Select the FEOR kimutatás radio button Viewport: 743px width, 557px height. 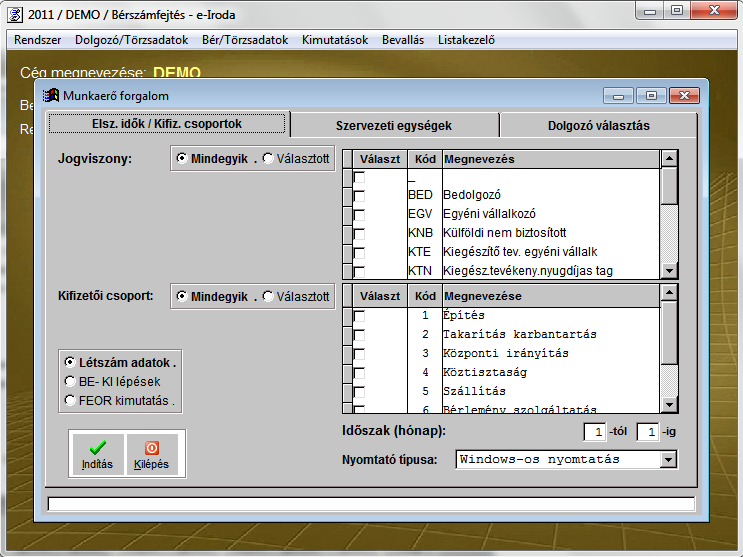(69, 400)
